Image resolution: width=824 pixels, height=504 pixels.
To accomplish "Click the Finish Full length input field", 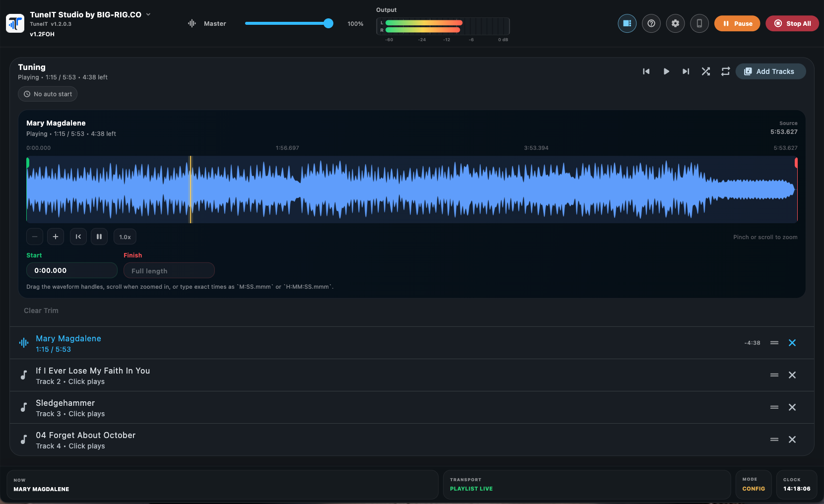I will 169,270.
